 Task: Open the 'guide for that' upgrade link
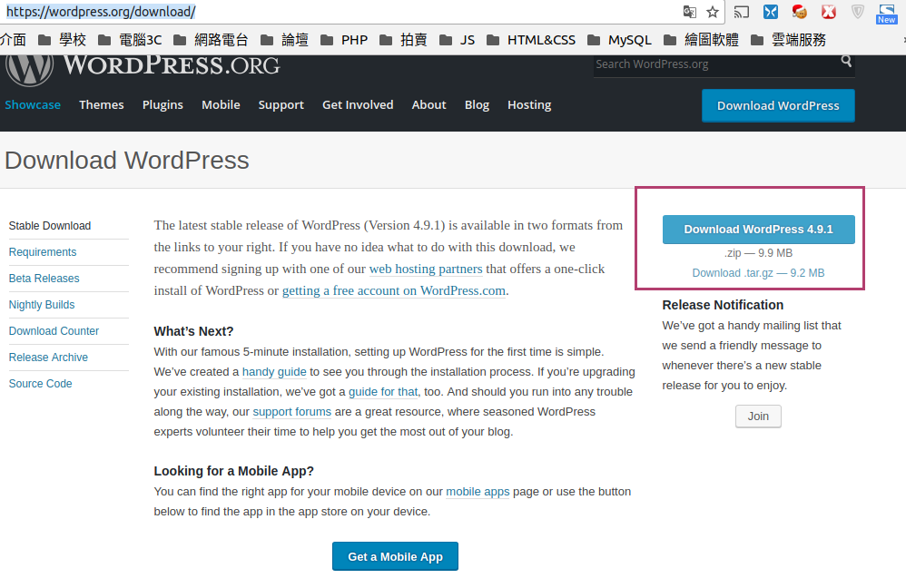point(383,392)
